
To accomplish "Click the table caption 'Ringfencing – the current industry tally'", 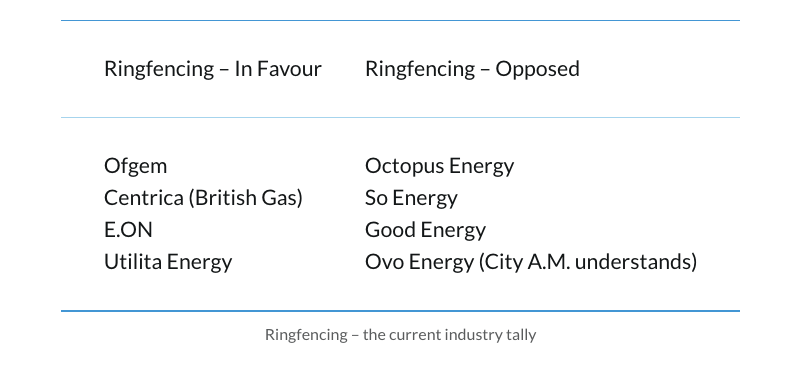I will 401,334.
